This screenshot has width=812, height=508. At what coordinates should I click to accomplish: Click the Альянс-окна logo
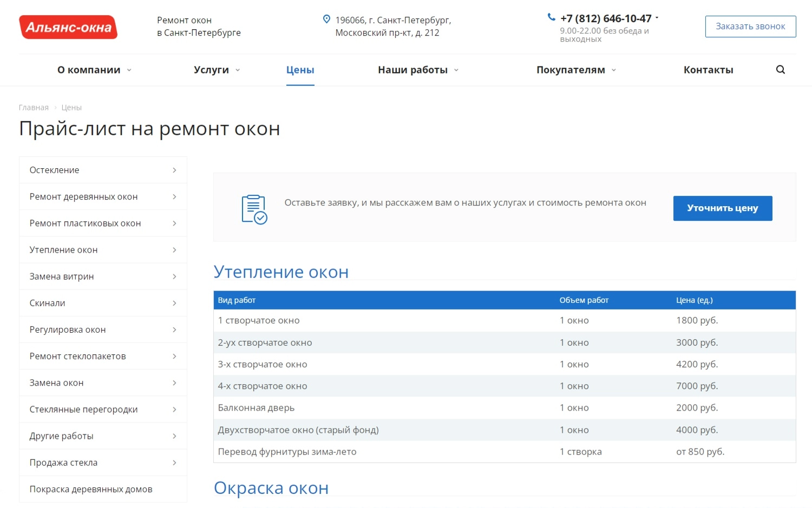[x=68, y=27]
